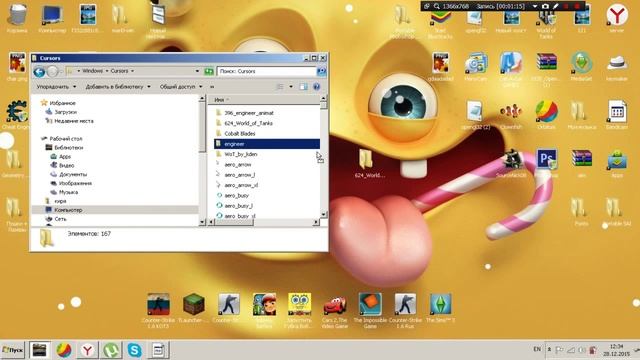Select Рабочий стол in the navigation tree
The image size is (640, 360).
(x=65, y=139)
